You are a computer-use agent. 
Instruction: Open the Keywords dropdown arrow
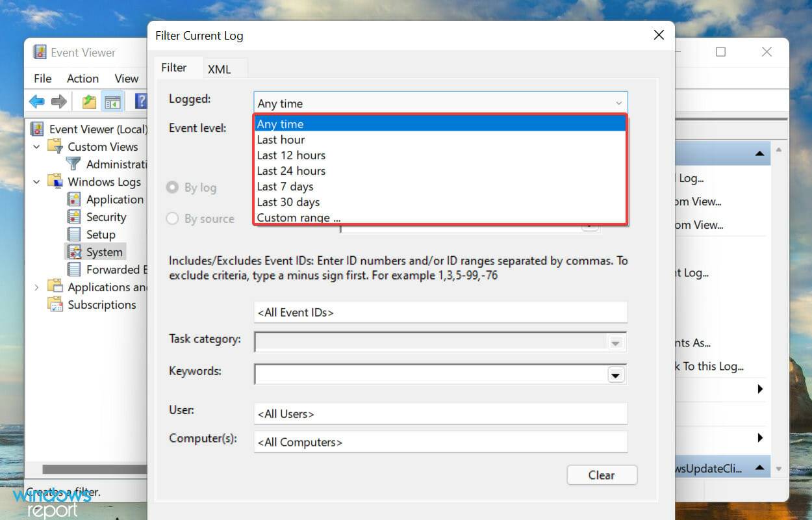[616, 374]
